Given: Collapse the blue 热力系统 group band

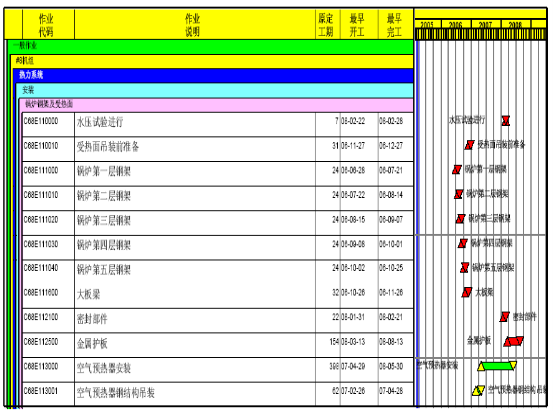Looking at the screenshot, I should coord(213,75).
